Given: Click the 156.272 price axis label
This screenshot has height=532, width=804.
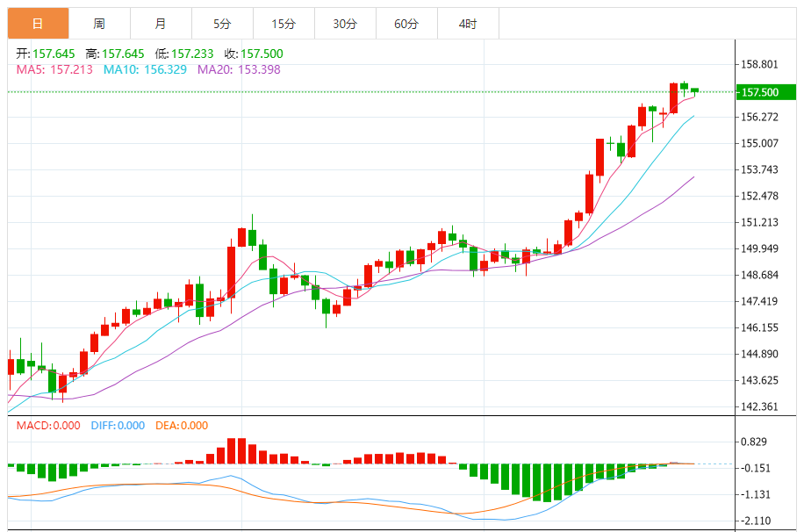Looking at the screenshot, I should pyautogui.click(x=759, y=117).
